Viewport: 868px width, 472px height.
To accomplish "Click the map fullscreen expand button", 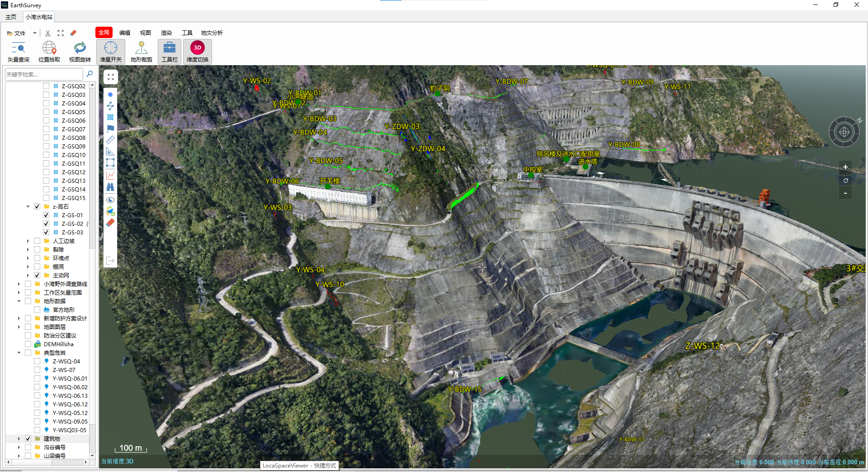I will click(x=111, y=77).
